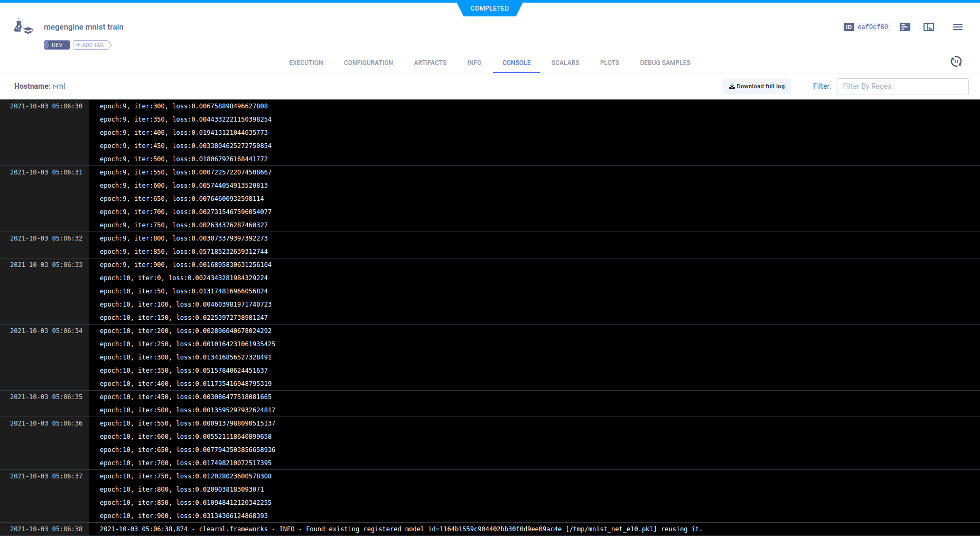
Task: Open the Execution tab
Action: [x=306, y=63]
